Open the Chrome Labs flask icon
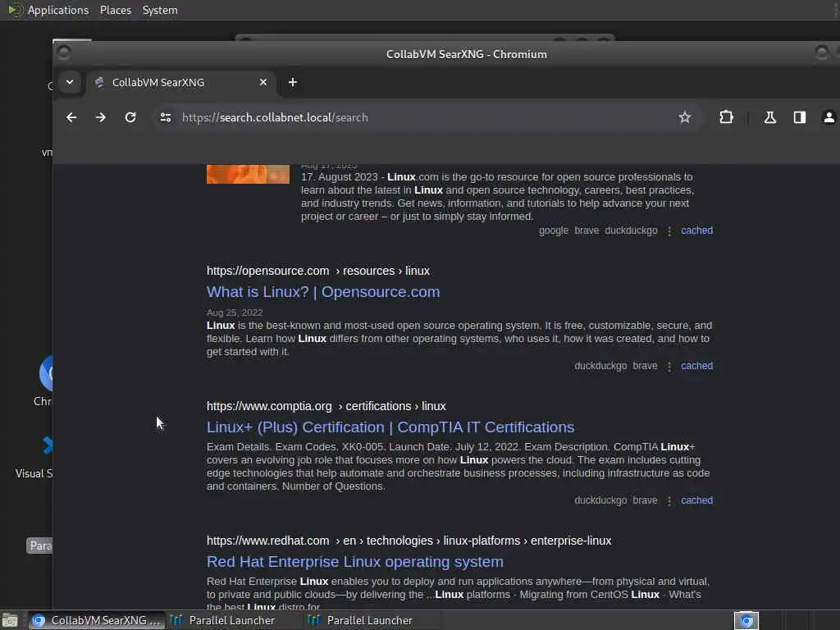840x630 pixels. point(769,117)
